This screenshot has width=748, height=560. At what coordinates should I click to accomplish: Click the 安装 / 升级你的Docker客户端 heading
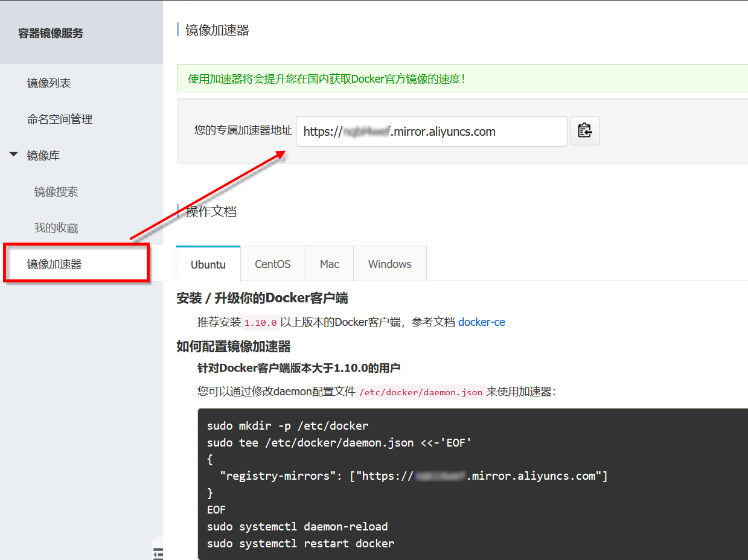click(x=262, y=298)
